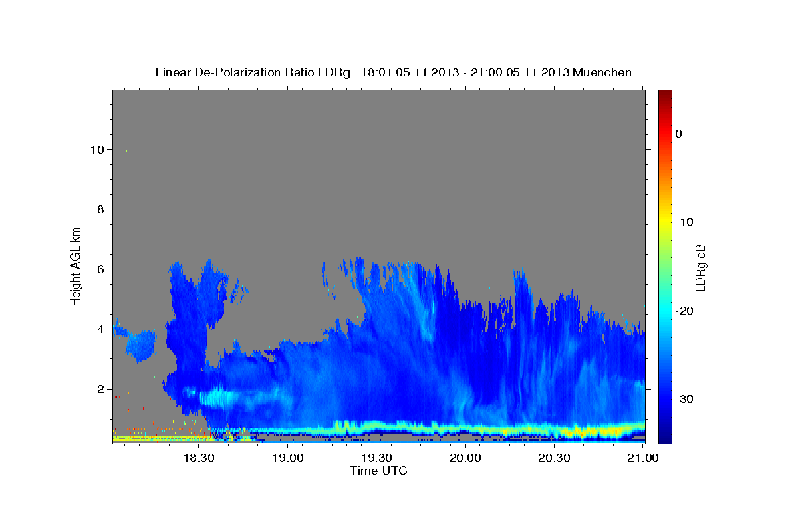
Task: Click the colorbar tick label -10
Action: click(684, 222)
